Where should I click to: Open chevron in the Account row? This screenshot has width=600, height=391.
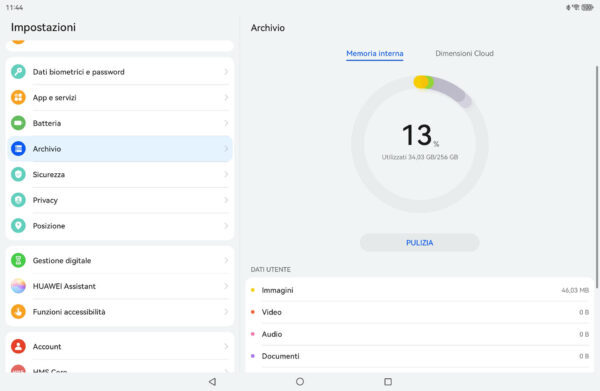pos(226,346)
